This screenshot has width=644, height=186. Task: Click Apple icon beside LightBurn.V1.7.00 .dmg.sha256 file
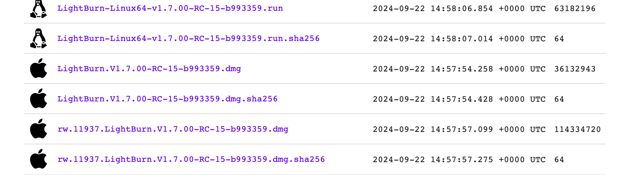38,99
